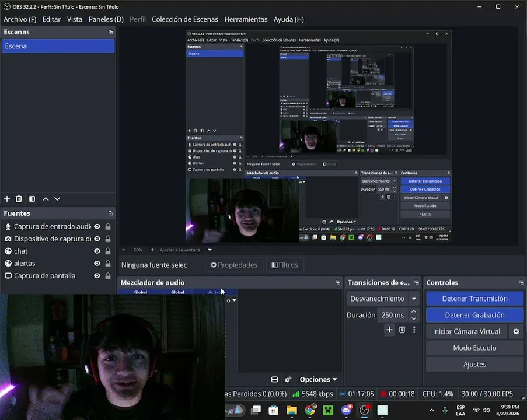527x420 pixels.
Task: Open Discord from the taskbar
Action: 346,410
